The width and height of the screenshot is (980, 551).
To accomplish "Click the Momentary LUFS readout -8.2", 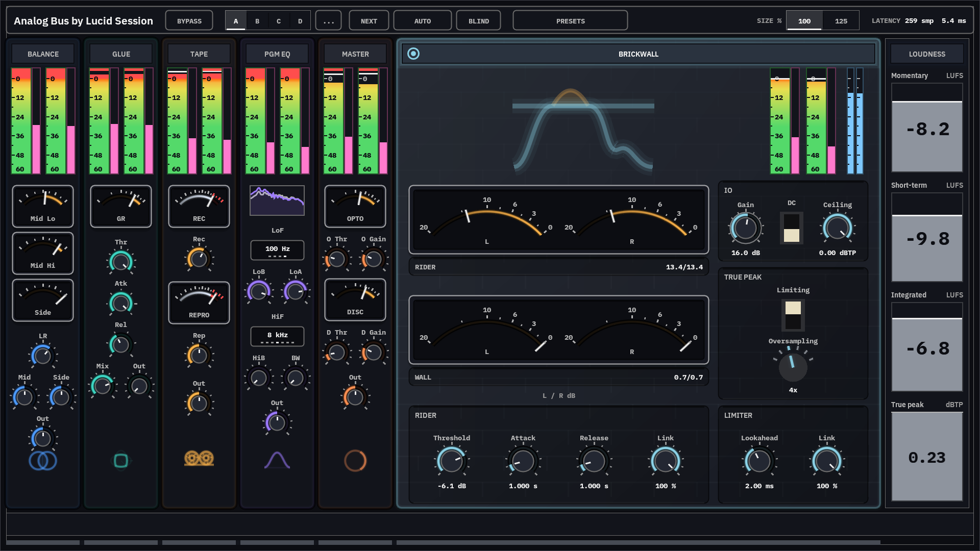I will coord(927,129).
